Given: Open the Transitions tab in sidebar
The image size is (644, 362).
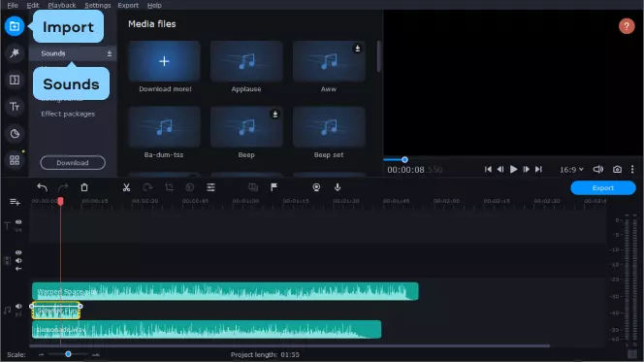Looking at the screenshot, I should 15,80.
